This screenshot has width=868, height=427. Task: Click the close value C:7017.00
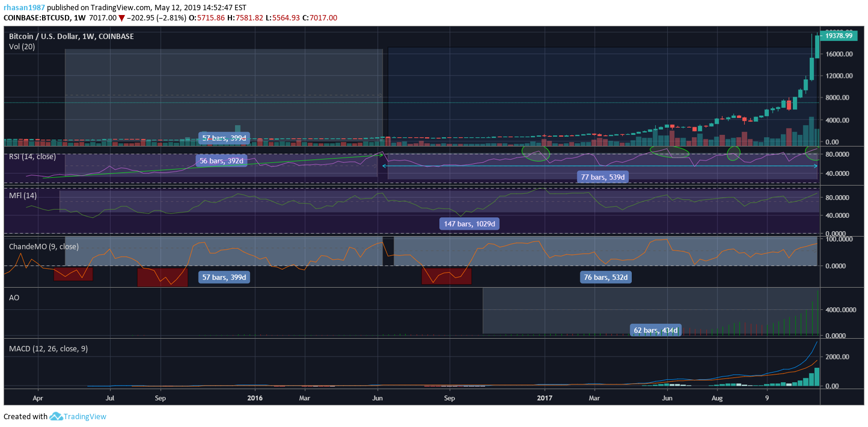click(321, 18)
